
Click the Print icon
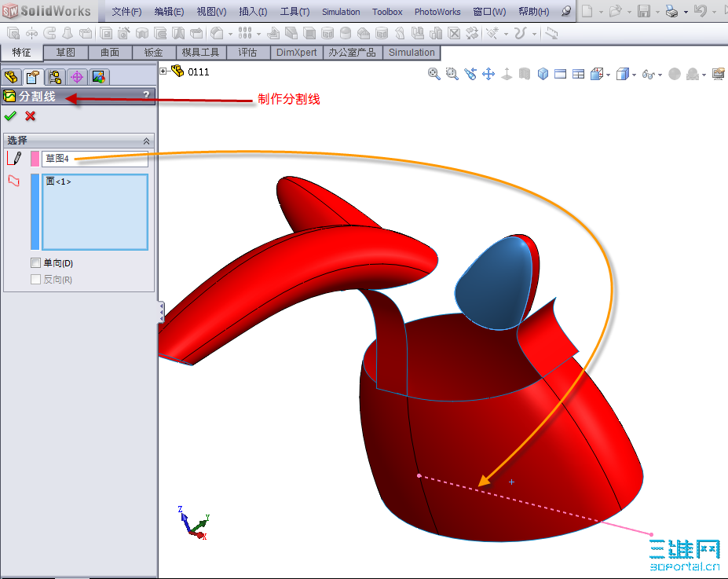coord(671,11)
